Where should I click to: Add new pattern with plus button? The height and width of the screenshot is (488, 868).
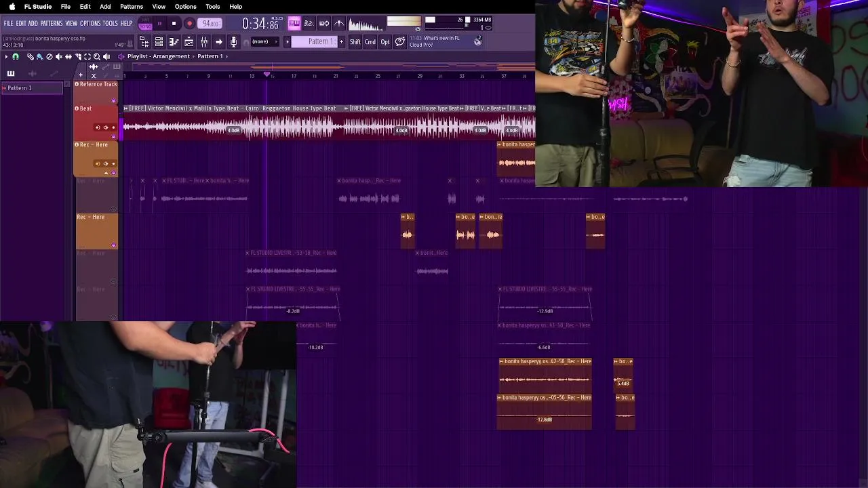tap(341, 42)
